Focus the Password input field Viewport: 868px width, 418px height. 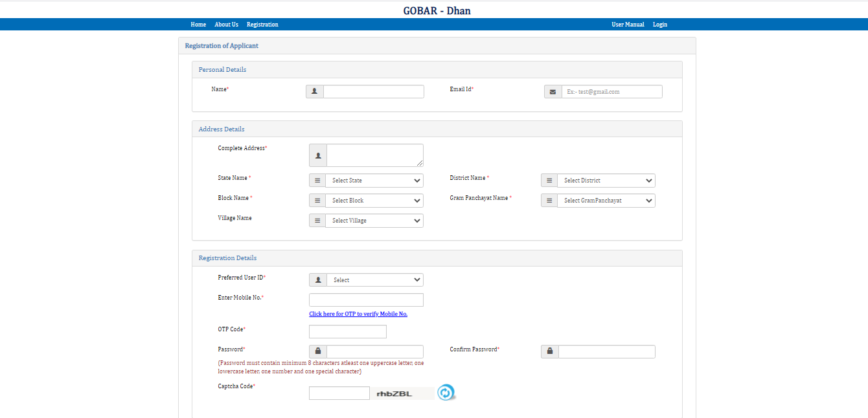click(375, 351)
